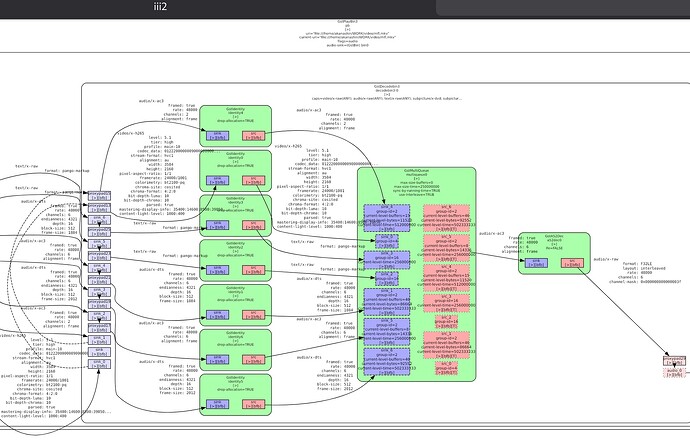690x447 pixels.
Task: Click the blue sink pad of bottom identity node
Action: tap(216, 402)
